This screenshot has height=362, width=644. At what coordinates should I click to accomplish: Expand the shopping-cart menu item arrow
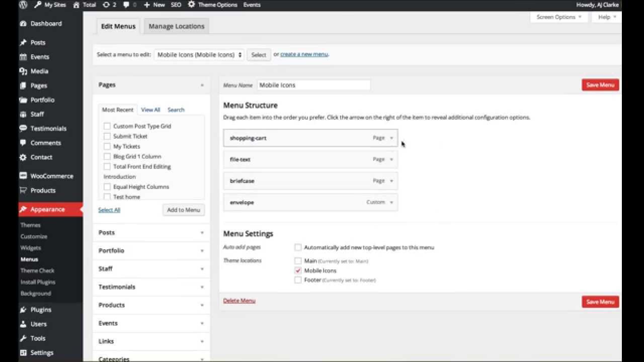click(391, 138)
